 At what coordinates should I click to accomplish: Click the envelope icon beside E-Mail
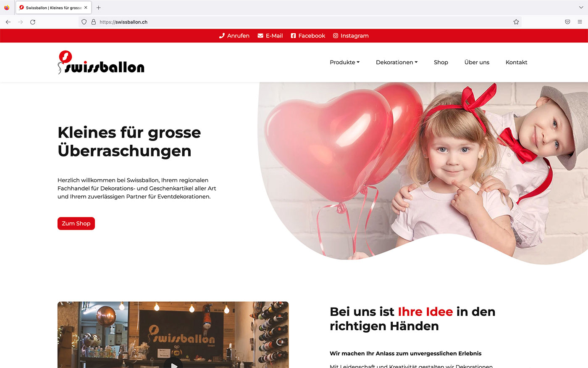260,36
